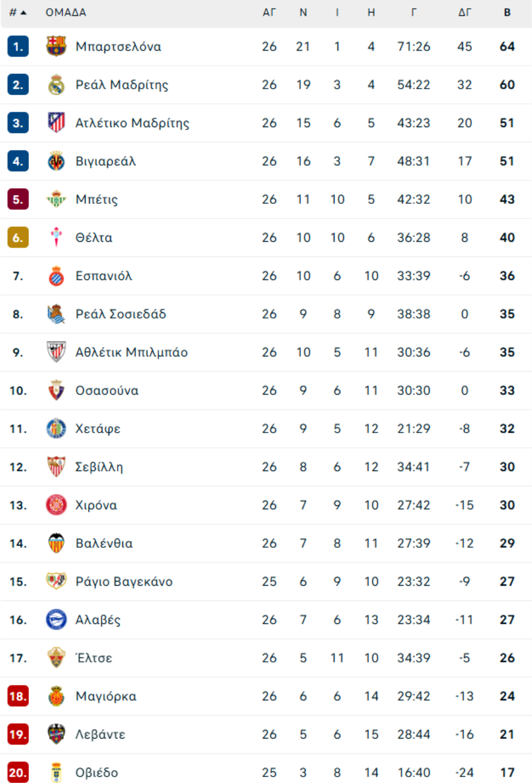Sort by wins column header Ν

point(303,12)
